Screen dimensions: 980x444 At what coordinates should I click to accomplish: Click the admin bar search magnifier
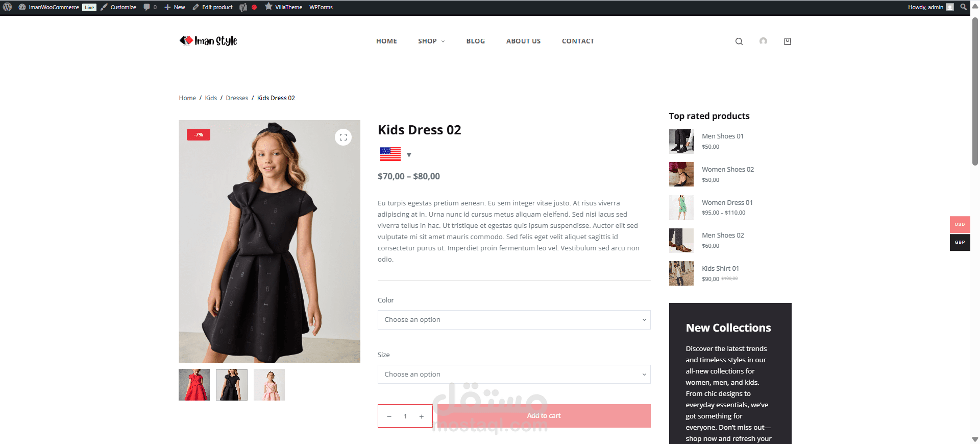[x=963, y=7]
